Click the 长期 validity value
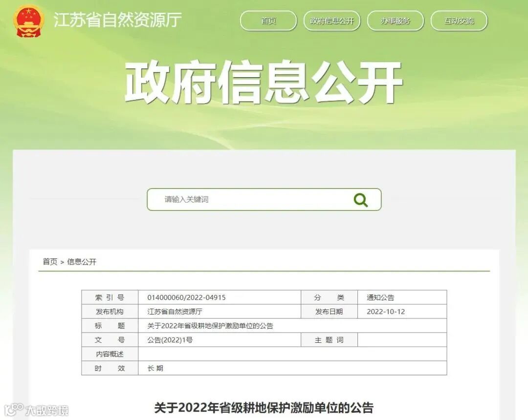 [x=155, y=368]
